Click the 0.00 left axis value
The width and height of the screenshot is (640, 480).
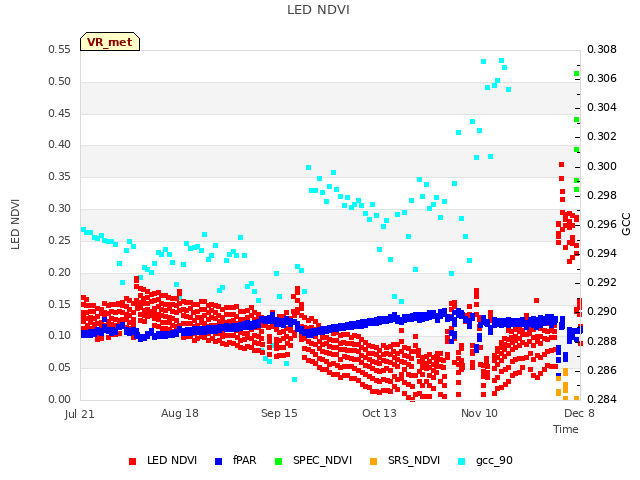[x=60, y=399]
